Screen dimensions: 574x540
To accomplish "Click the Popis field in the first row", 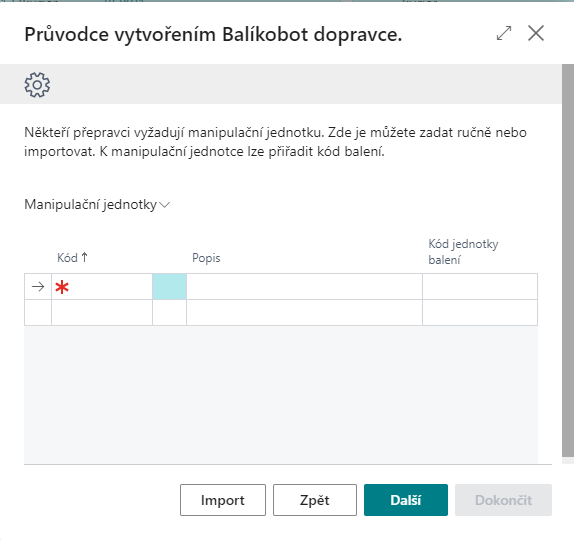I will click(304, 286).
